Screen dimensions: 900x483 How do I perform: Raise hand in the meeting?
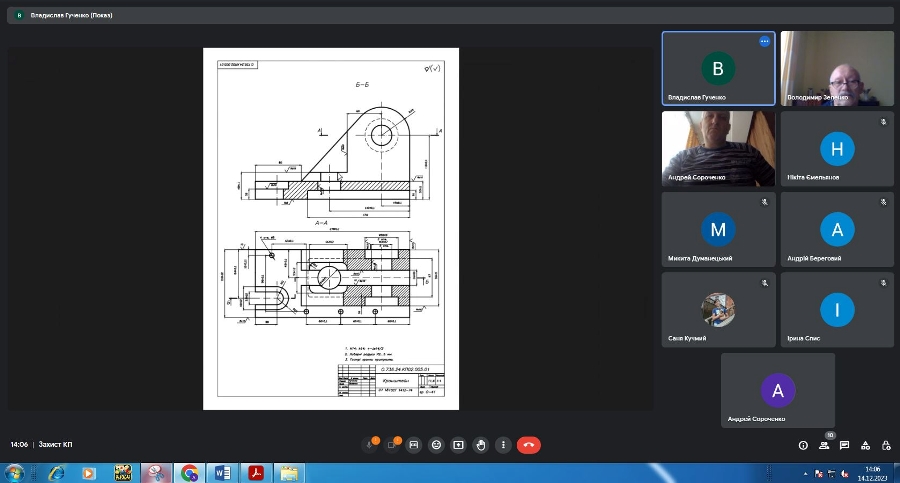tap(481, 444)
